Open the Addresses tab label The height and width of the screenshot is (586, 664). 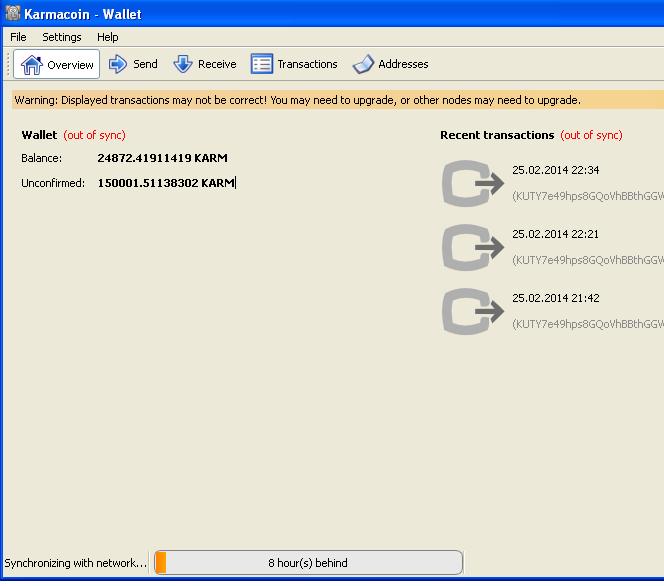coord(403,64)
